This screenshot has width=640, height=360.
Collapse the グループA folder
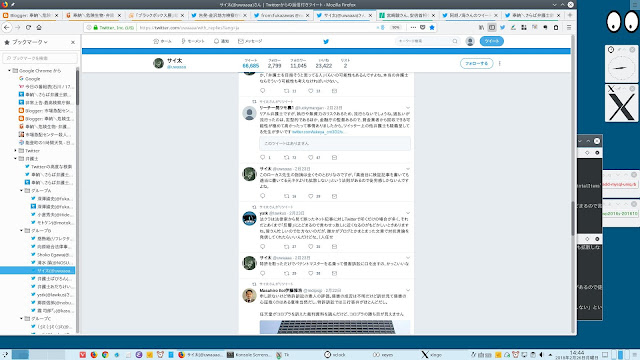tap(22, 191)
